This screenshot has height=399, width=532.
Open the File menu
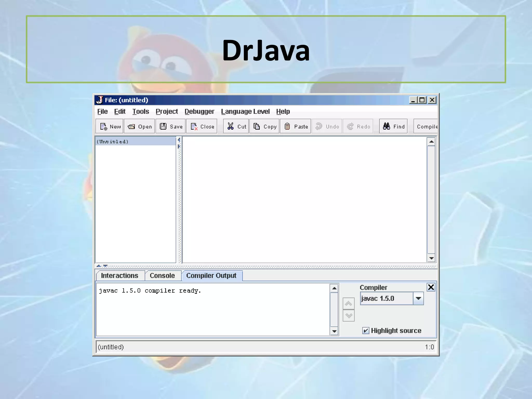[x=102, y=111]
